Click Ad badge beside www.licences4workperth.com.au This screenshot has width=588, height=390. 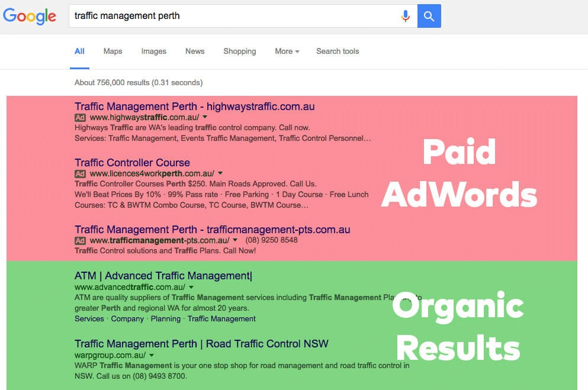click(x=81, y=174)
